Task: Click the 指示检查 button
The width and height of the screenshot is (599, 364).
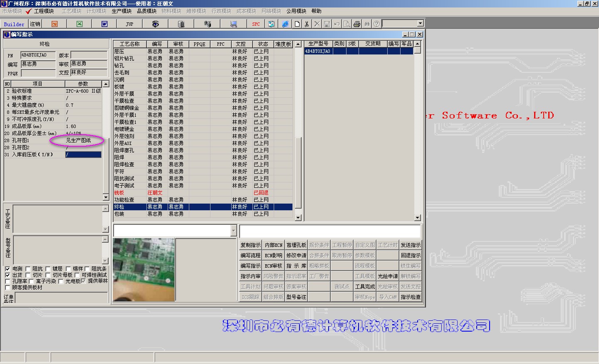Action: pos(411,297)
